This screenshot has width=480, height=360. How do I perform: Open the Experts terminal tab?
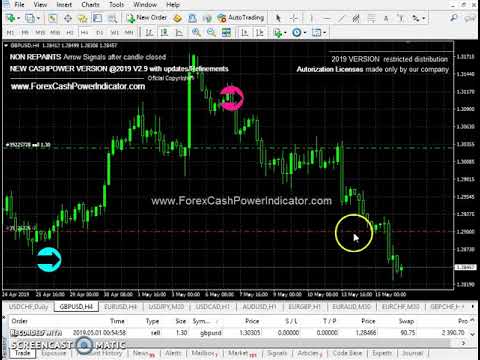coord(382,353)
